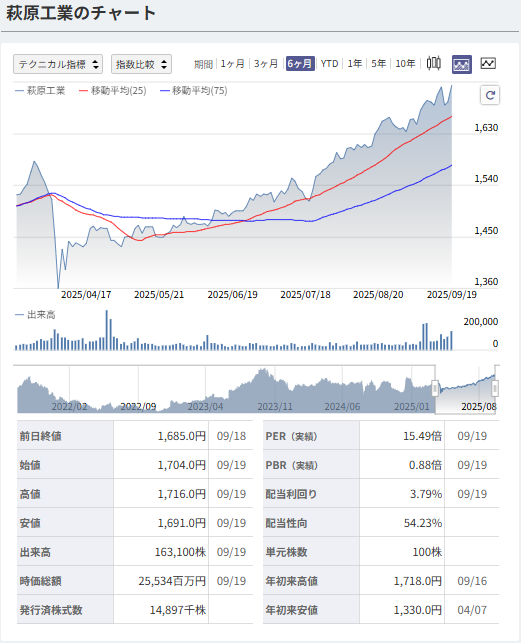This screenshot has width=521, height=643.
Task: Toggle the 萩原工業 legend series
Action: point(40,91)
